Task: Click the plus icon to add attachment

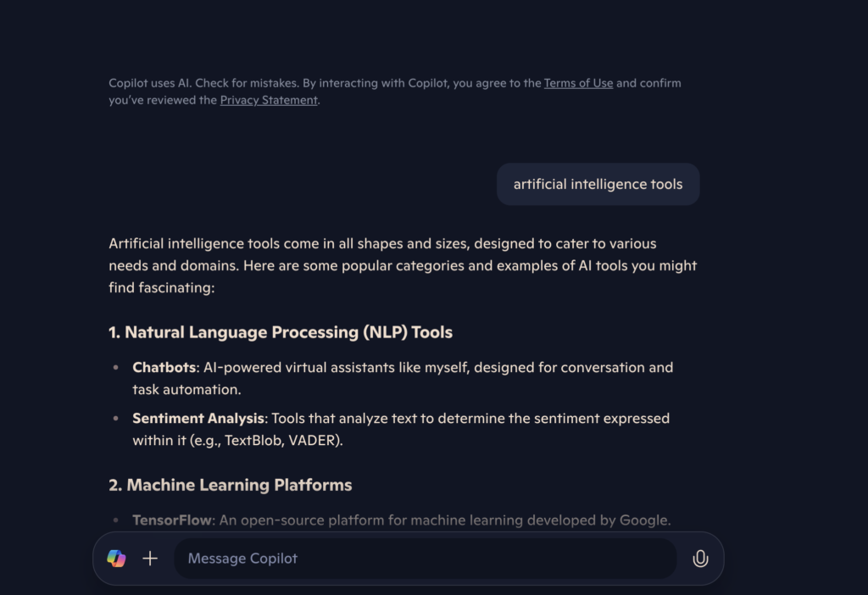Action: click(150, 559)
